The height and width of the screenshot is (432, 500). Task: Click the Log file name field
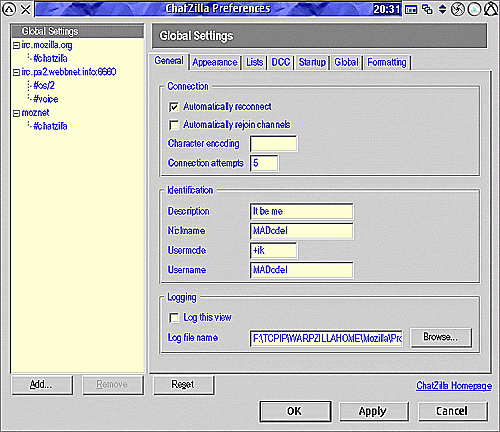click(327, 338)
